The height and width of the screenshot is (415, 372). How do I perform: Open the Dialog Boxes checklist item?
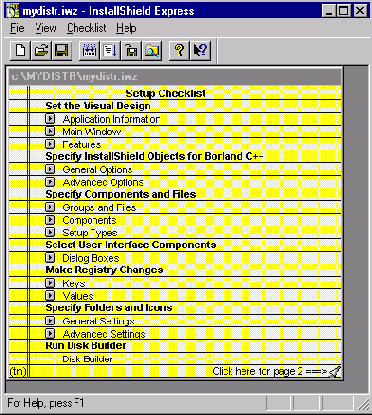pos(91,258)
